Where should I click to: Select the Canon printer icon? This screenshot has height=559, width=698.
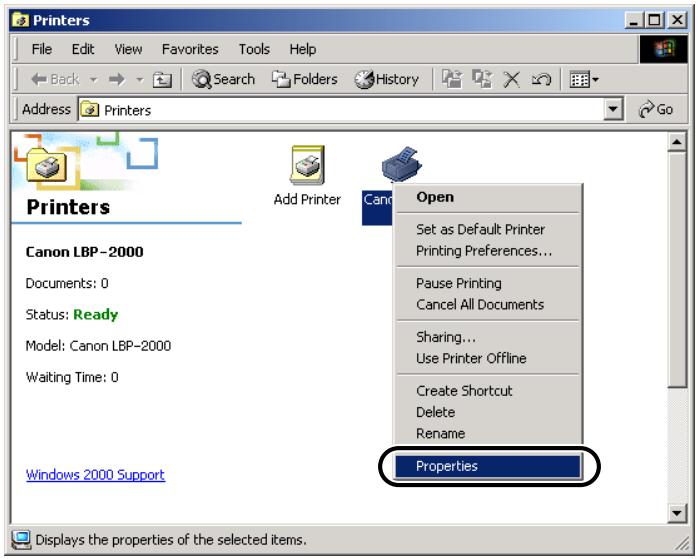[402, 165]
